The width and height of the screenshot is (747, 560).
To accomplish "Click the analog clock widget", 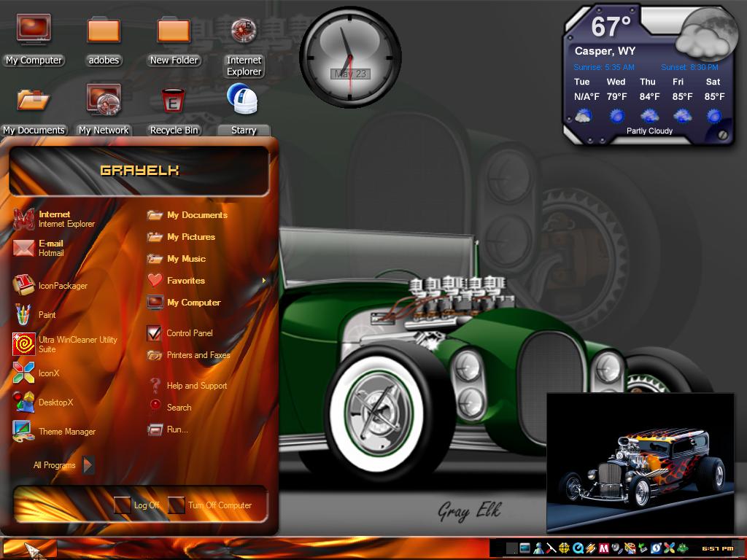I will 350,57.
